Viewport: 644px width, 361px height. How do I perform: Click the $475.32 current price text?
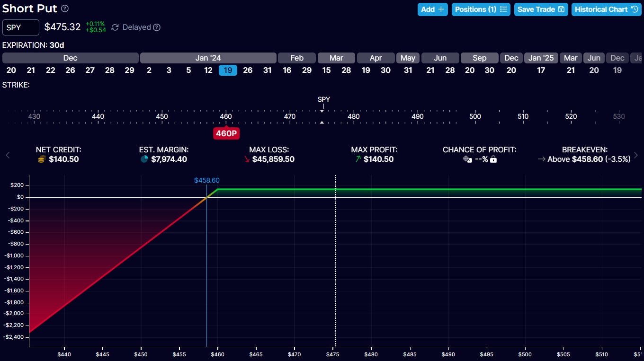coord(63,27)
